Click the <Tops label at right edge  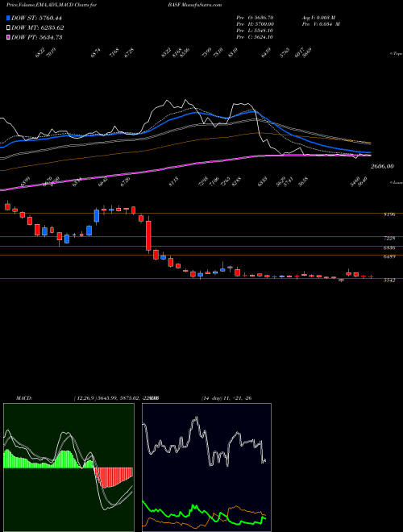tap(397, 54)
